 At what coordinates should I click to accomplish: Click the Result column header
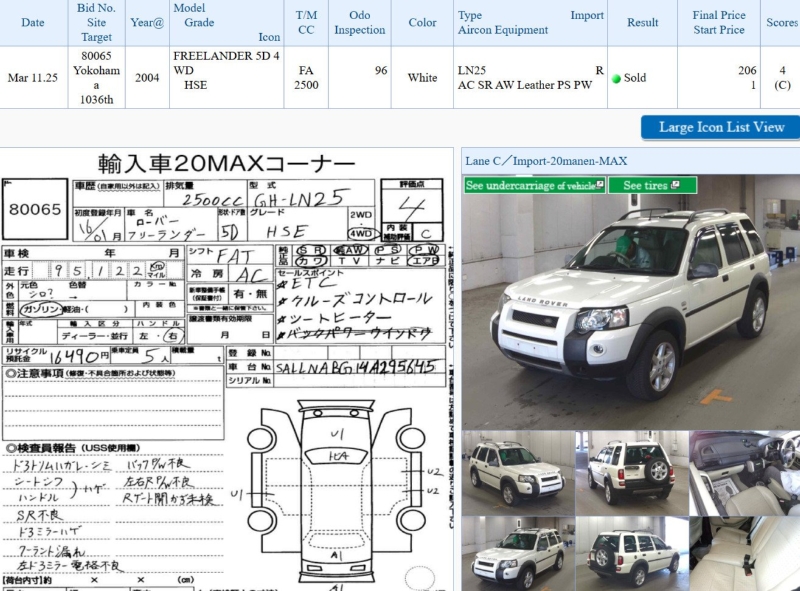coord(642,23)
